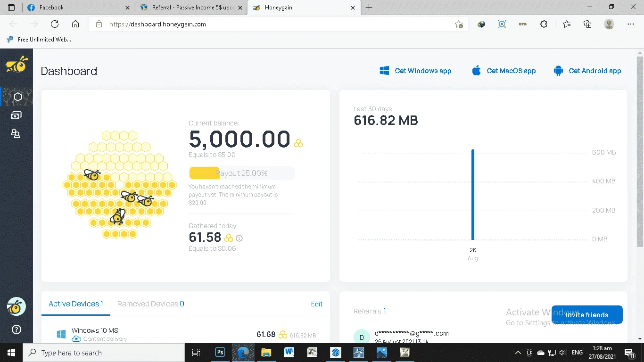Screen dimensions: 644x362
Task: Click the Windows Start button
Action: [x=11, y=352]
